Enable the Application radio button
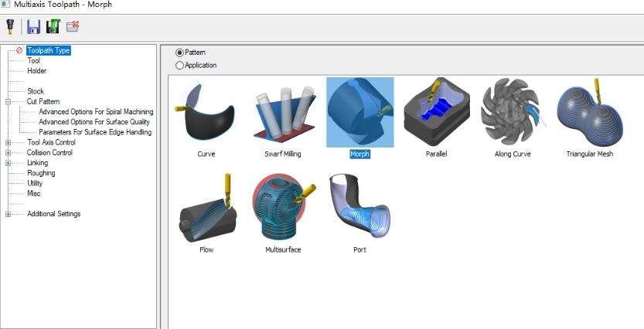The width and height of the screenshot is (644, 329). (x=179, y=65)
